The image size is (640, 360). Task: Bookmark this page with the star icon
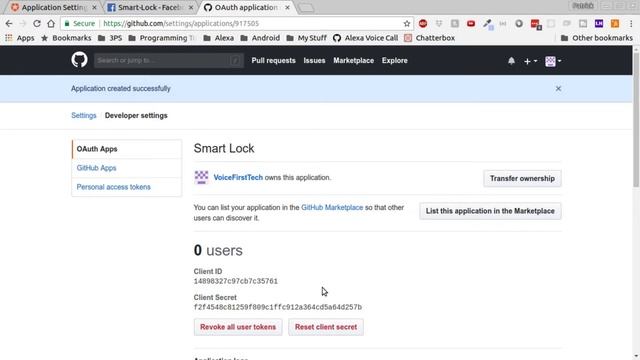pyautogui.click(x=407, y=24)
